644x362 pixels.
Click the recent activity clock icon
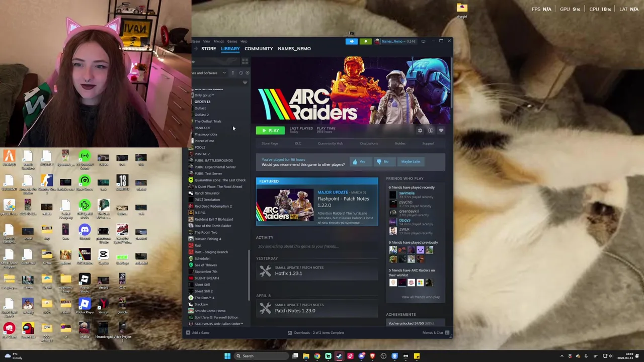tap(240, 73)
